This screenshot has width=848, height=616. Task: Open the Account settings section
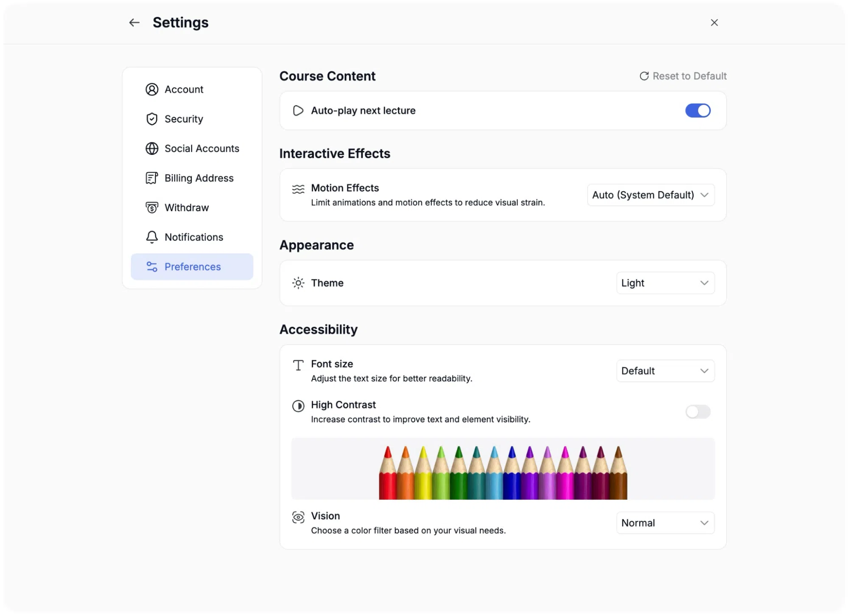(x=192, y=90)
